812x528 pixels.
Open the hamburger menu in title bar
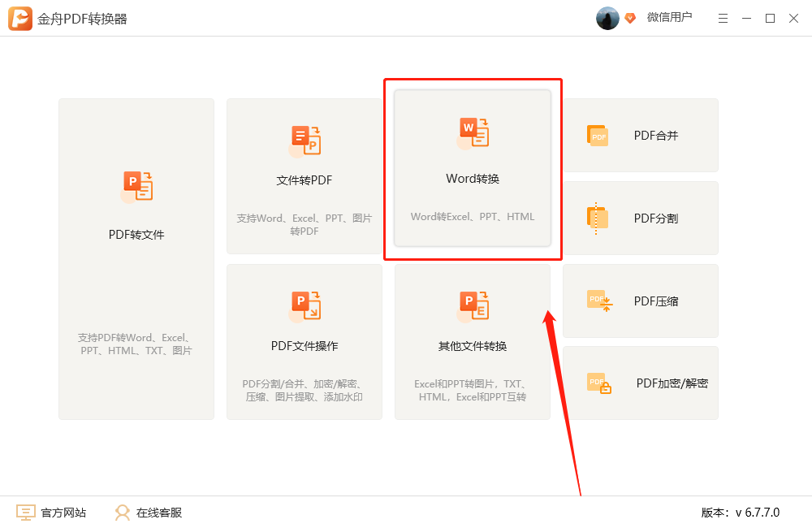click(x=723, y=19)
